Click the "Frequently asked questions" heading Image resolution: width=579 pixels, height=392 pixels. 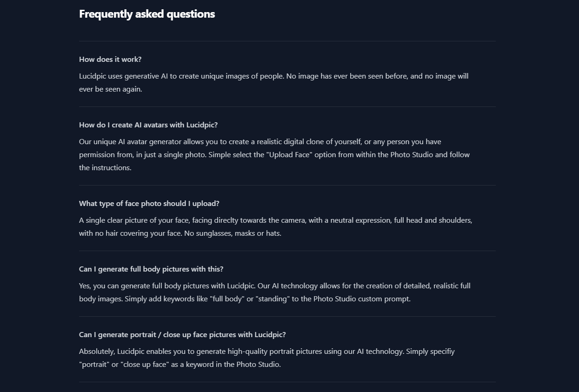147,14
